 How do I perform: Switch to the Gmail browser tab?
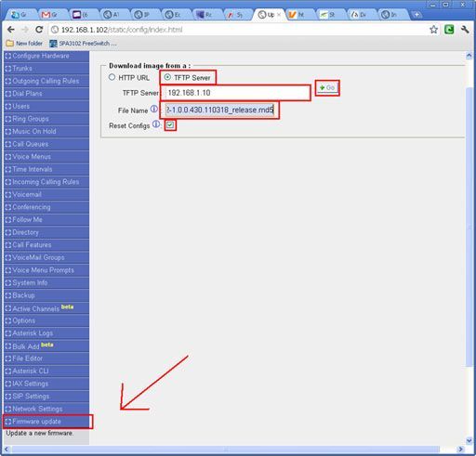[51, 15]
